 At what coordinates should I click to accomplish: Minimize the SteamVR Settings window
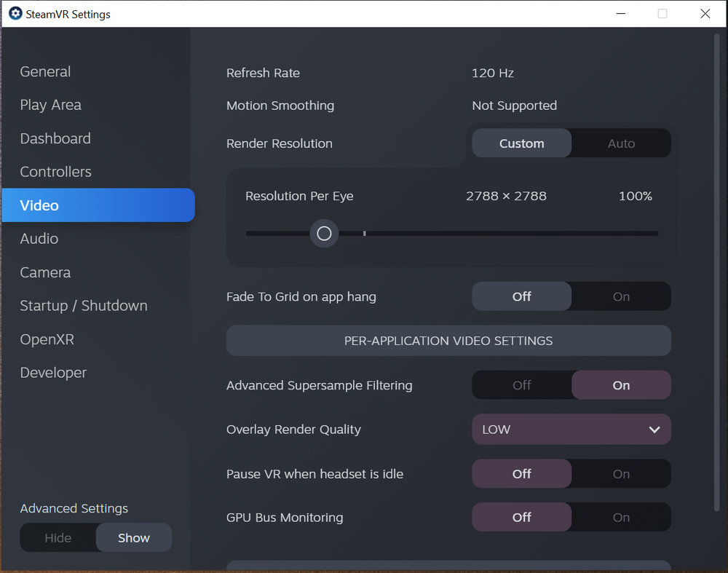click(x=620, y=14)
